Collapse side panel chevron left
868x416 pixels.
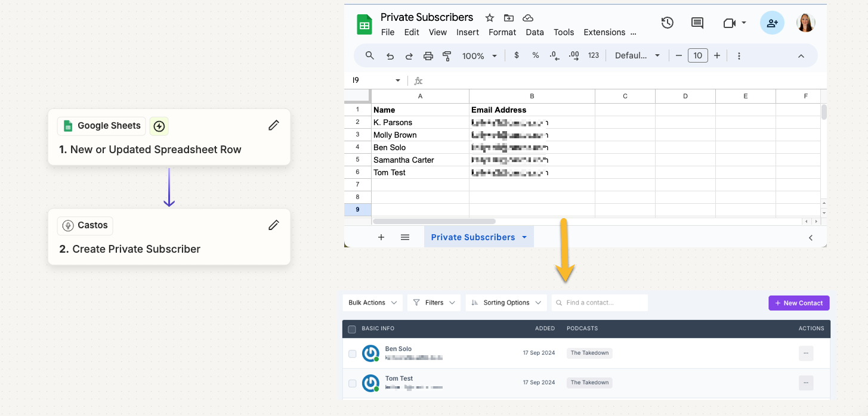pyautogui.click(x=811, y=238)
